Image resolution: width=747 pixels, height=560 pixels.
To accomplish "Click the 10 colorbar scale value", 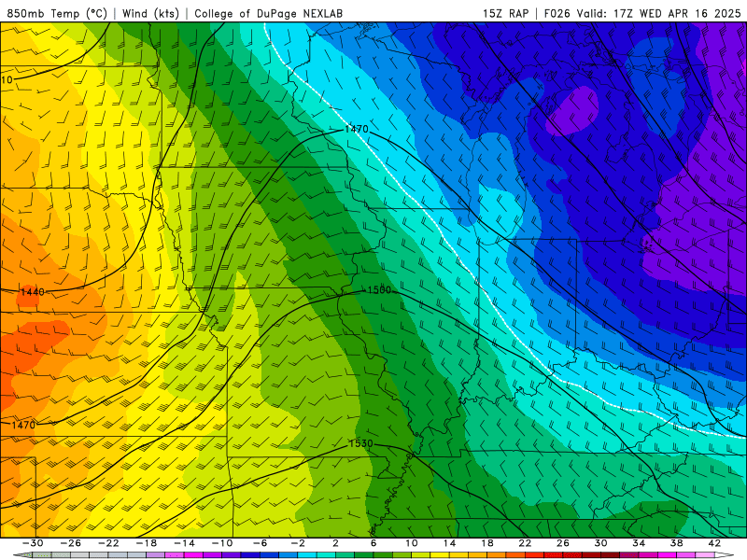I will 412,543.
